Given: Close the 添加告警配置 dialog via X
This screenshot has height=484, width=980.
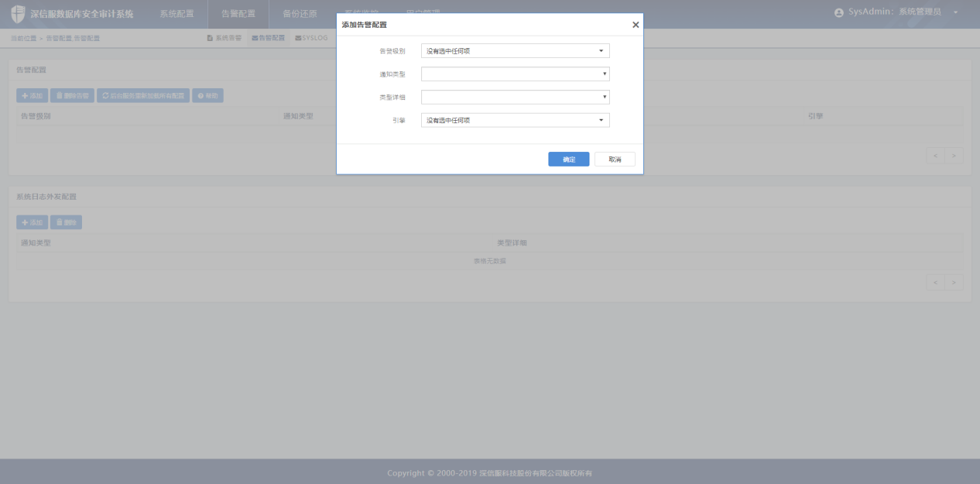Looking at the screenshot, I should (636, 25).
